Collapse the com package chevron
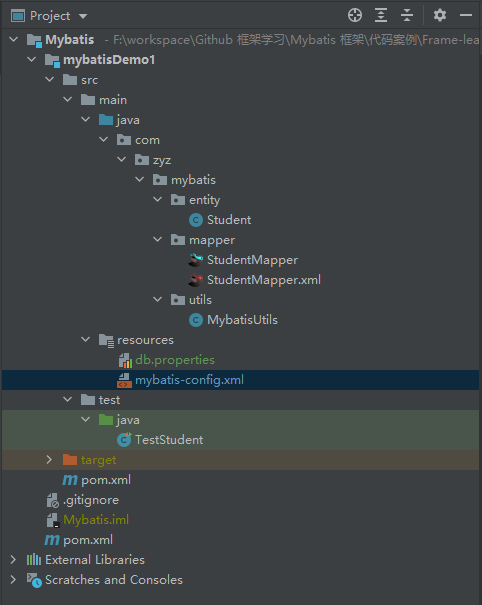This screenshot has width=482, height=605. (x=103, y=140)
